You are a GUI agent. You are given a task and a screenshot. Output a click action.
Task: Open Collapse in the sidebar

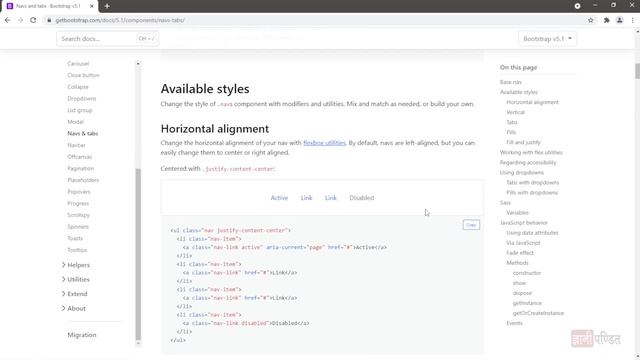(x=78, y=87)
